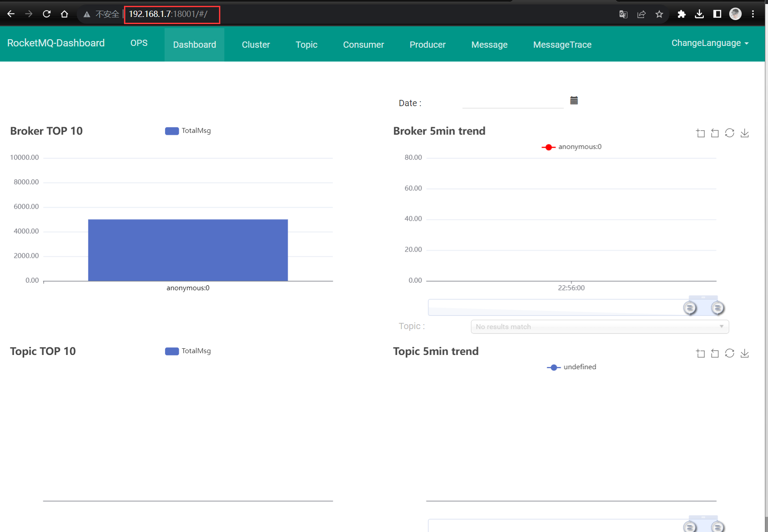The width and height of the screenshot is (768, 532).
Task: Save Topic 5min trend chart as image
Action: tap(745, 353)
